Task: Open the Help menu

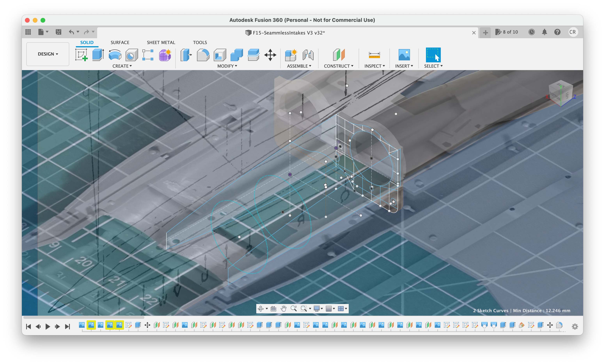Action: coord(557,32)
